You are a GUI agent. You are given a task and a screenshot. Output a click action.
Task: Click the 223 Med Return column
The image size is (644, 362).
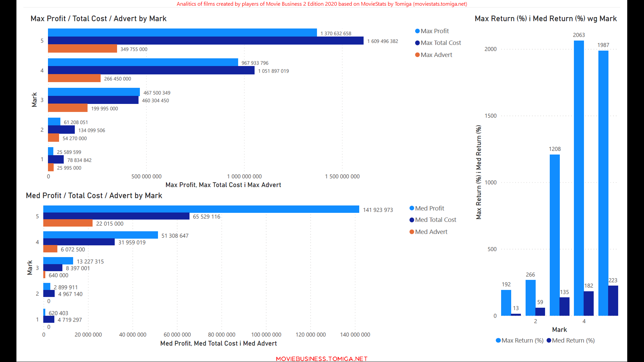click(613, 301)
